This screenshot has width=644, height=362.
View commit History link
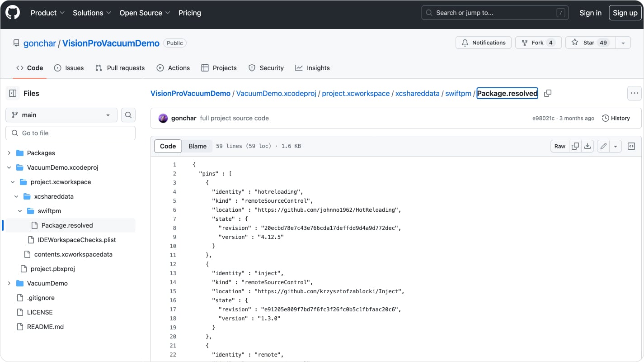click(616, 118)
